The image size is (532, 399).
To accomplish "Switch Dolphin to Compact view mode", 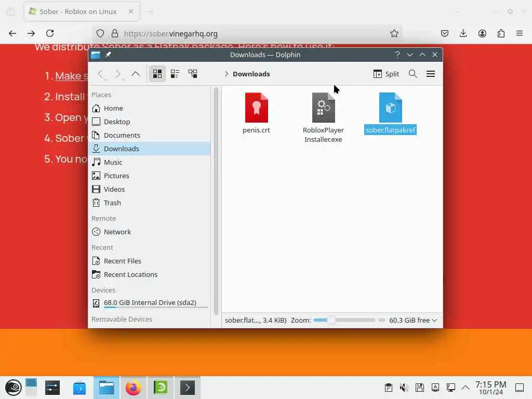I will pyautogui.click(x=175, y=74).
